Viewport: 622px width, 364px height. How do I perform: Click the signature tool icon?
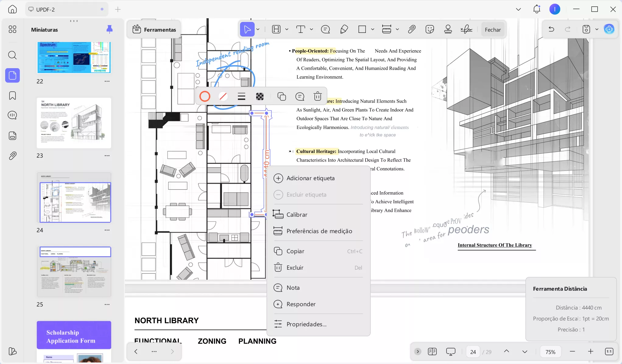coord(466,29)
